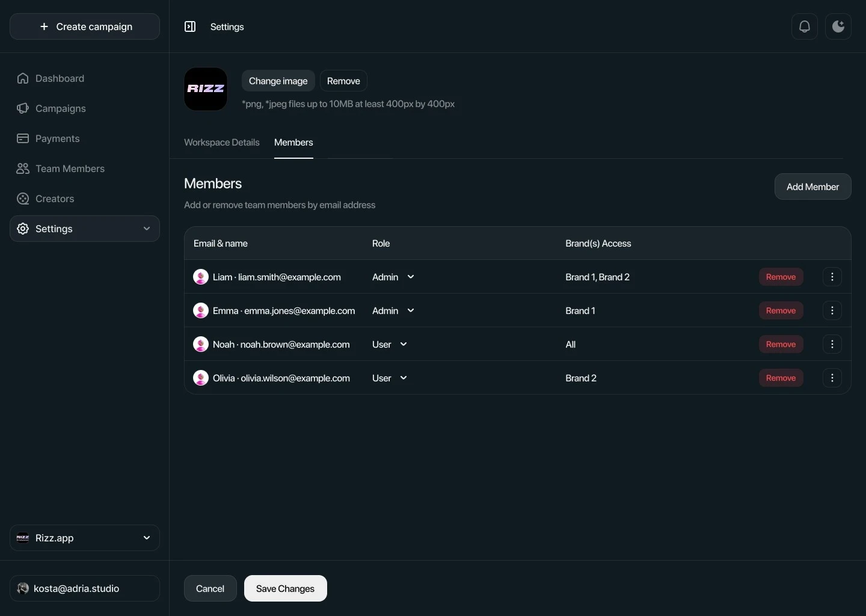
Task: Open more options for Olivia
Action: click(x=832, y=378)
